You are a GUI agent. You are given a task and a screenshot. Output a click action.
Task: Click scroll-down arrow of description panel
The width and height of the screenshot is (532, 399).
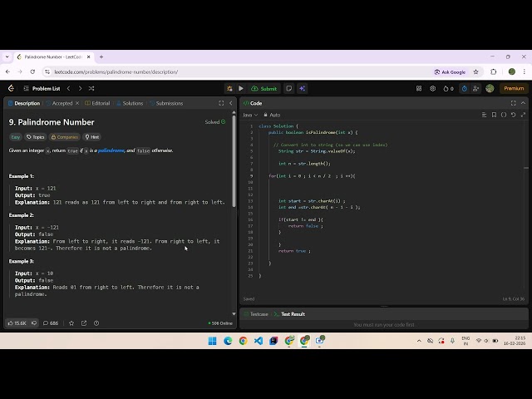point(234,314)
